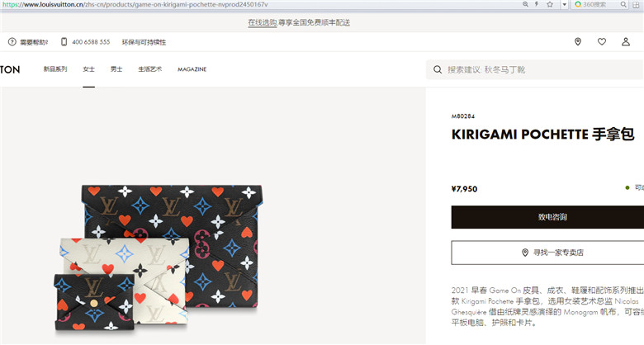
Task: Open 环保与可持续性 link
Action: pyautogui.click(x=144, y=42)
